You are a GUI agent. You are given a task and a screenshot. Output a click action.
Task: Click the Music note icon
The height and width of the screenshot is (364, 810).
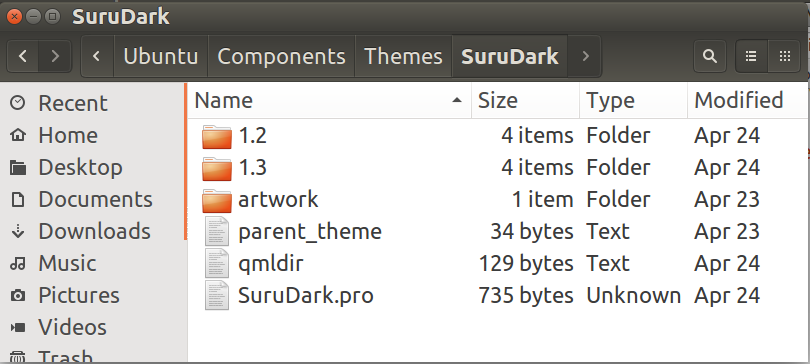[x=18, y=264]
